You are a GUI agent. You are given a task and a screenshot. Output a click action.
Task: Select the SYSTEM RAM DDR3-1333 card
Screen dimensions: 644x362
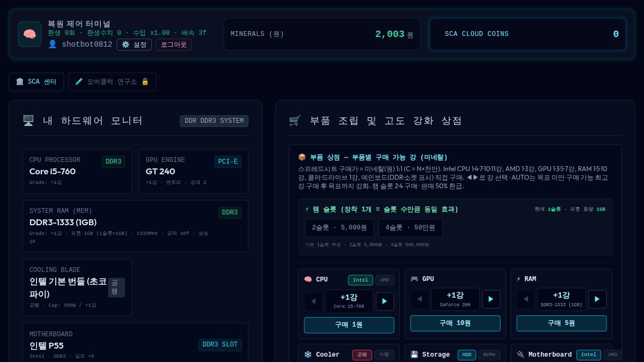pos(135,226)
